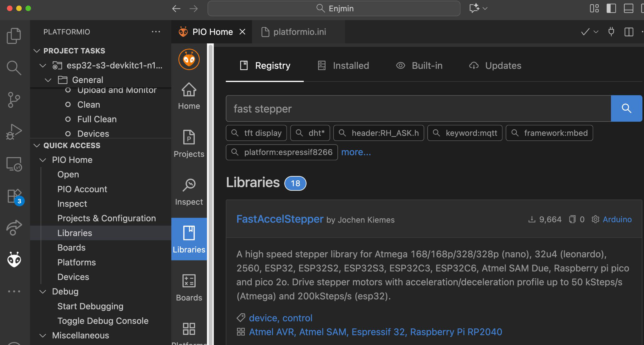
Task: Close the PIO Home tab
Action: click(242, 32)
